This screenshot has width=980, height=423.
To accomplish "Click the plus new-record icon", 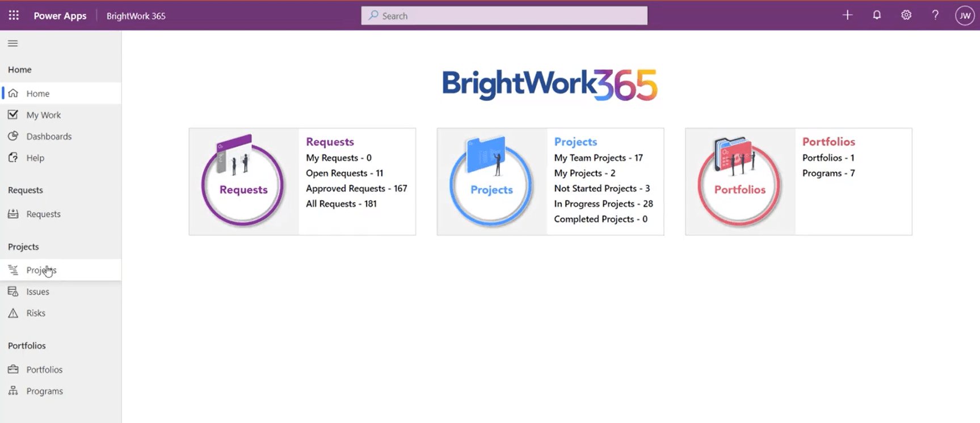I will (x=847, y=15).
